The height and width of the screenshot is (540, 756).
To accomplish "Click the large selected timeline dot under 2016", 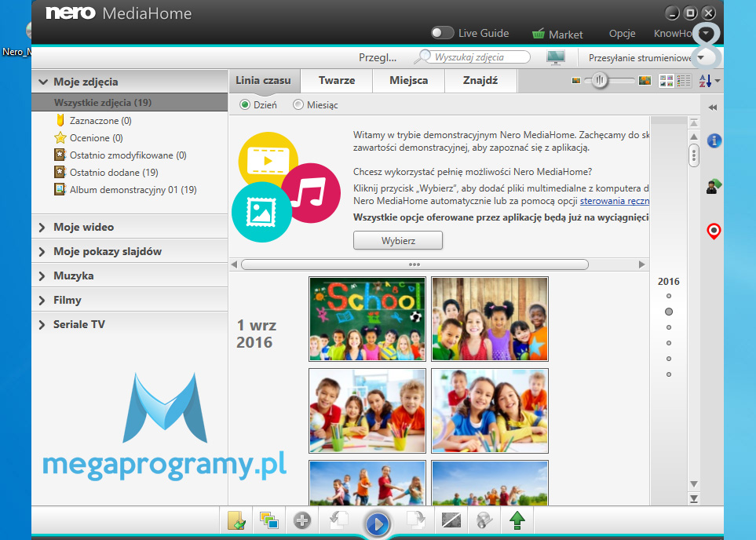I will tap(668, 312).
